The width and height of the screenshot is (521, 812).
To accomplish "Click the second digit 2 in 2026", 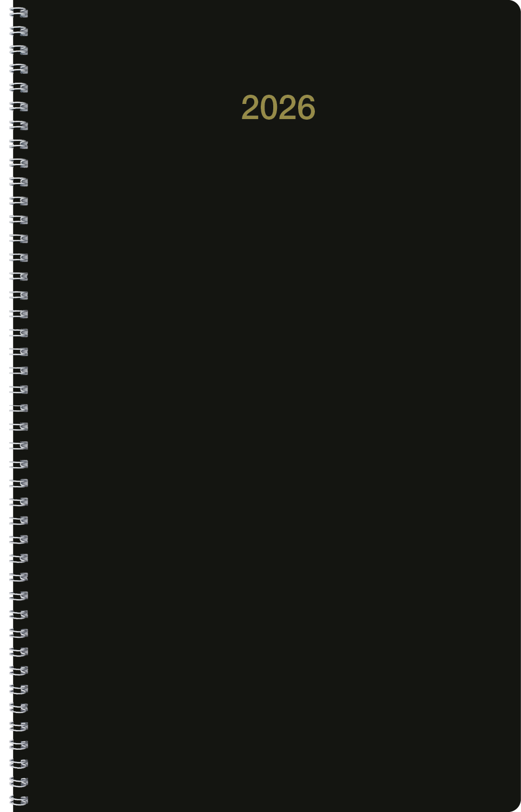I will tap(287, 108).
